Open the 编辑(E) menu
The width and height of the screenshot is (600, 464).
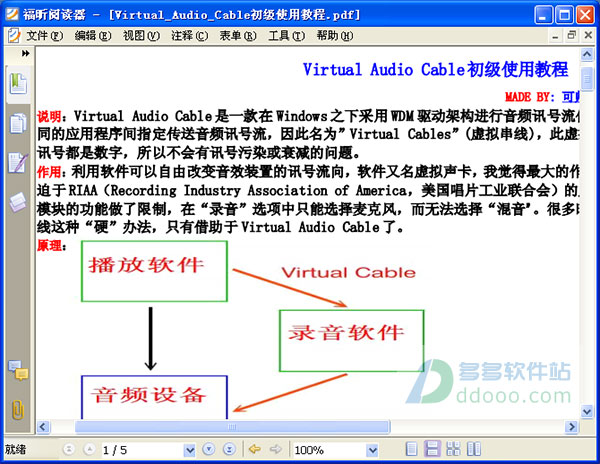[93, 36]
